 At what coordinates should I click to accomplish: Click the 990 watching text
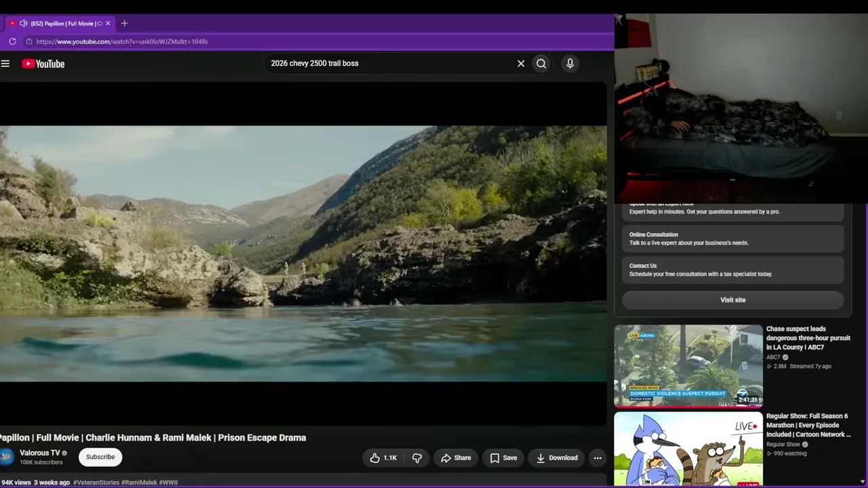(x=787, y=453)
